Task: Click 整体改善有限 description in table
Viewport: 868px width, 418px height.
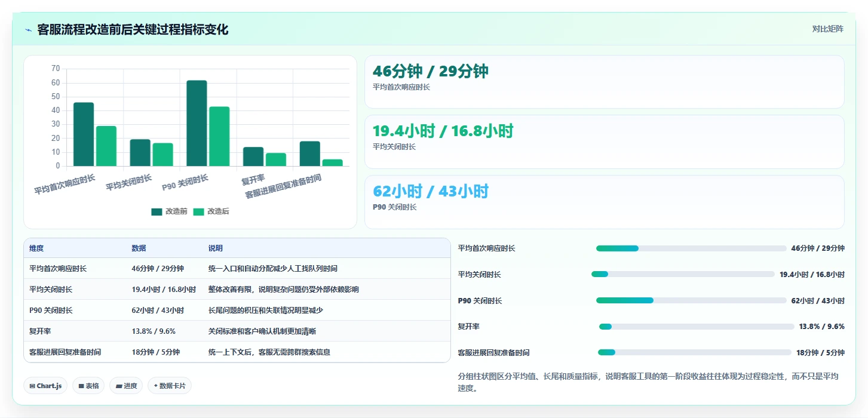Action: click(x=284, y=290)
